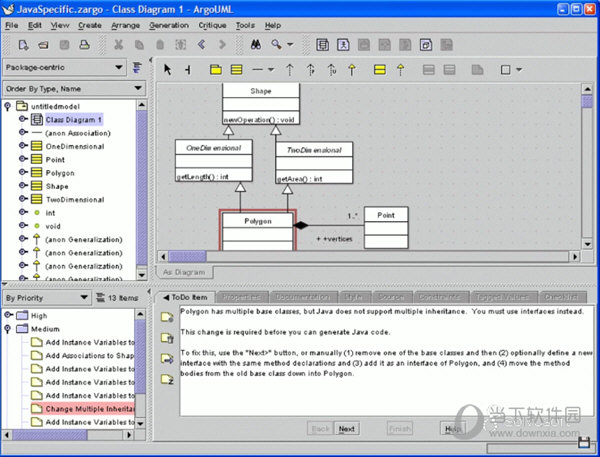Screen dimensions: 600x457
Task: Click the print icon in main toolbar
Action: coord(84,44)
